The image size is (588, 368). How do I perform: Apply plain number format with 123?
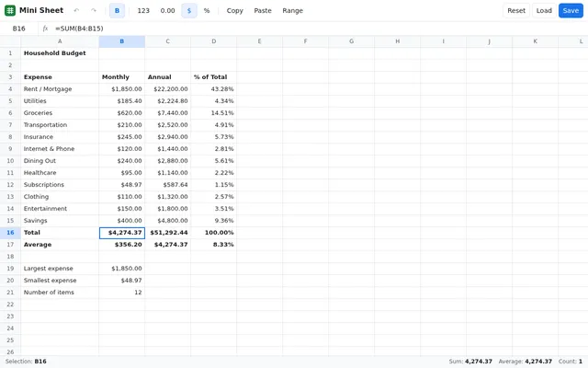pos(143,10)
